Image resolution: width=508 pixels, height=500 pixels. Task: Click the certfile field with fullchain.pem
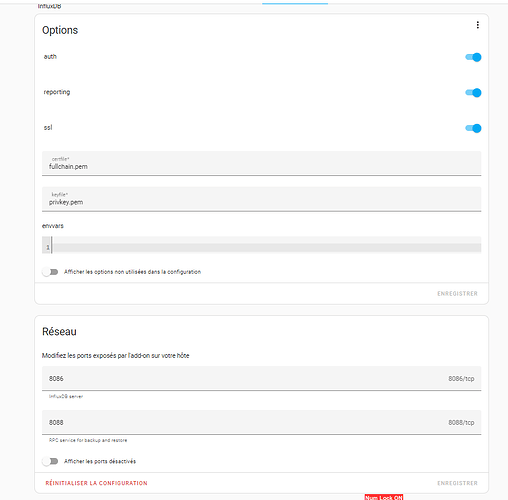[x=261, y=163]
